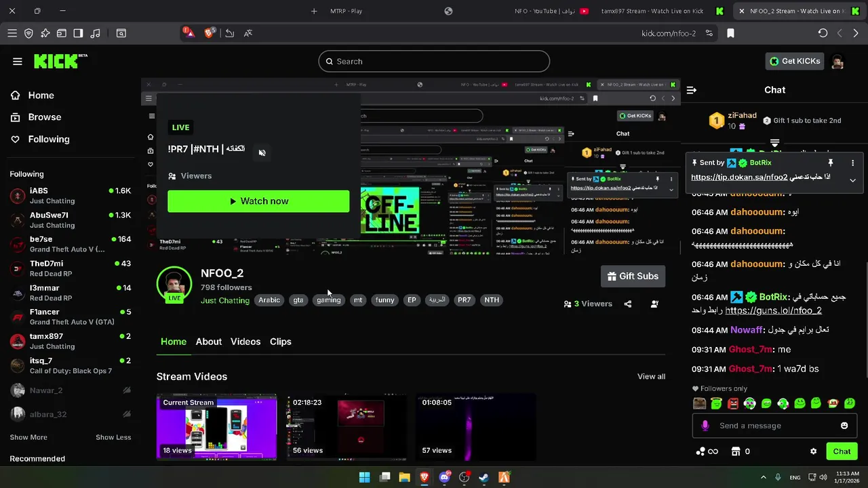Screen dimensions: 868x488
Task: Open F1ancer channel in Following list
Action: click(x=71, y=317)
